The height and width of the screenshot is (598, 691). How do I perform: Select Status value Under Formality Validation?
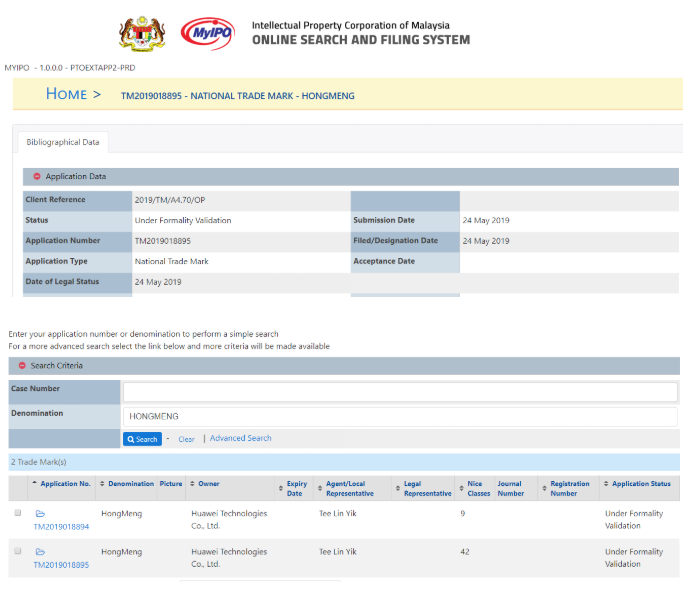point(183,220)
